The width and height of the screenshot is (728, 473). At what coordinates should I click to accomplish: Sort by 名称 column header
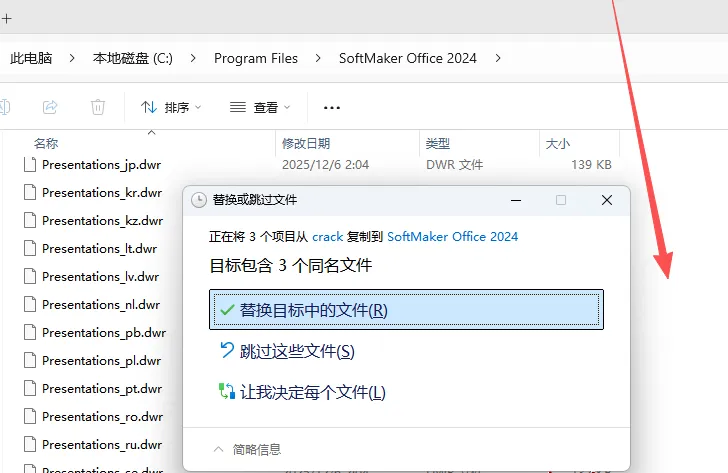point(46,144)
